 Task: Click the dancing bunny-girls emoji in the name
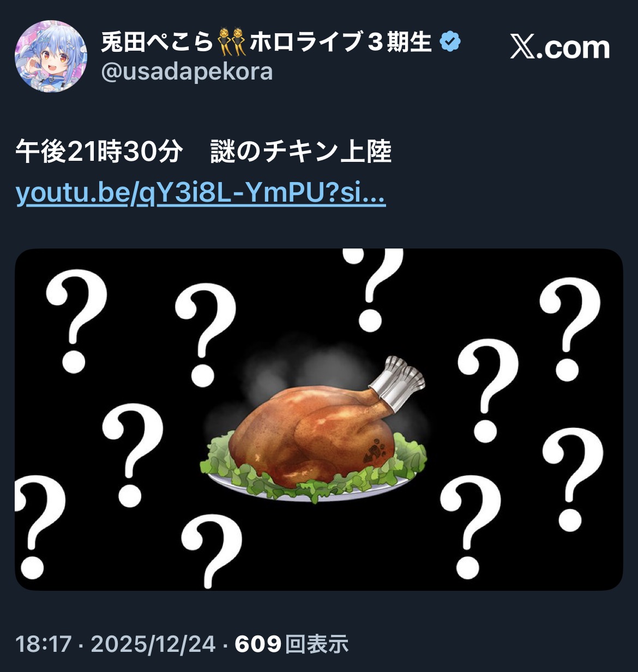click(x=231, y=43)
